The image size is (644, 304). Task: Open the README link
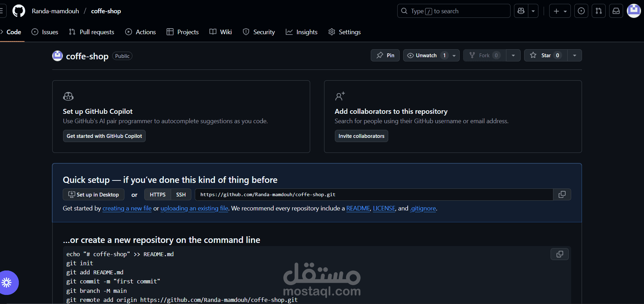358,208
